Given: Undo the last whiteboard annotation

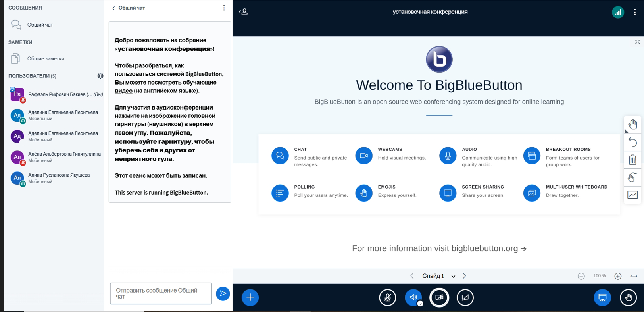Looking at the screenshot, I should click(632, 142).
